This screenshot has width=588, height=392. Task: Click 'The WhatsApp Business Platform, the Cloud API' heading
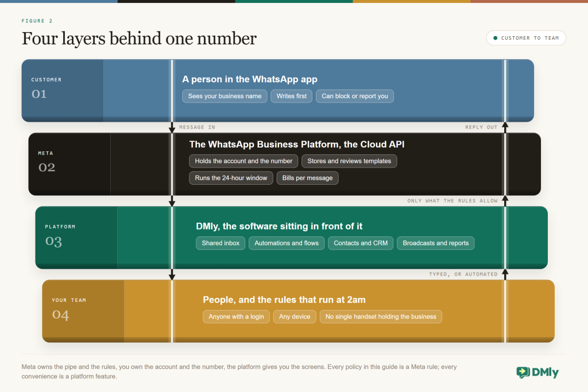pyautogui.click(x=297, y=145)
